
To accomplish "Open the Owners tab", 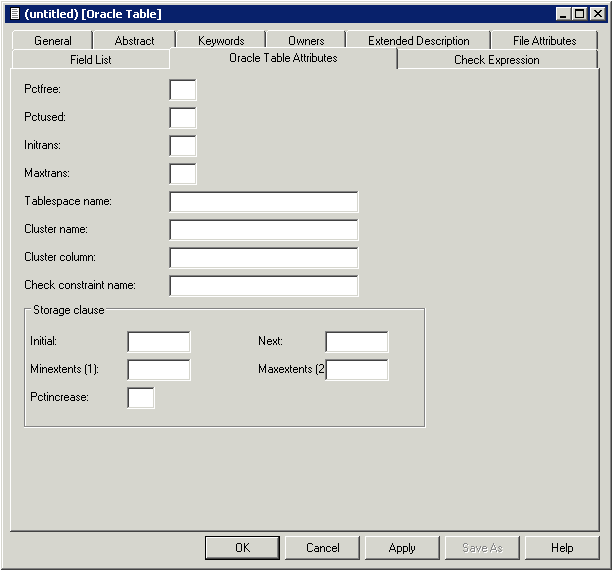I will (306, 41).
